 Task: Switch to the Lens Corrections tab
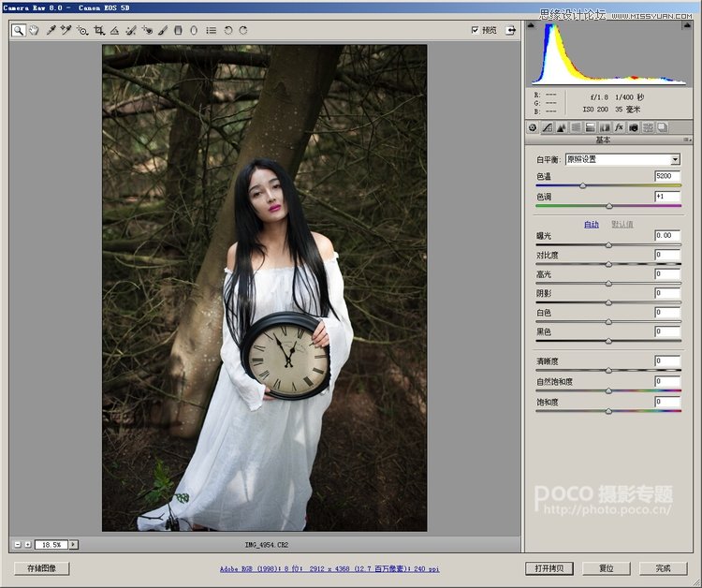[x=605, y=127]
